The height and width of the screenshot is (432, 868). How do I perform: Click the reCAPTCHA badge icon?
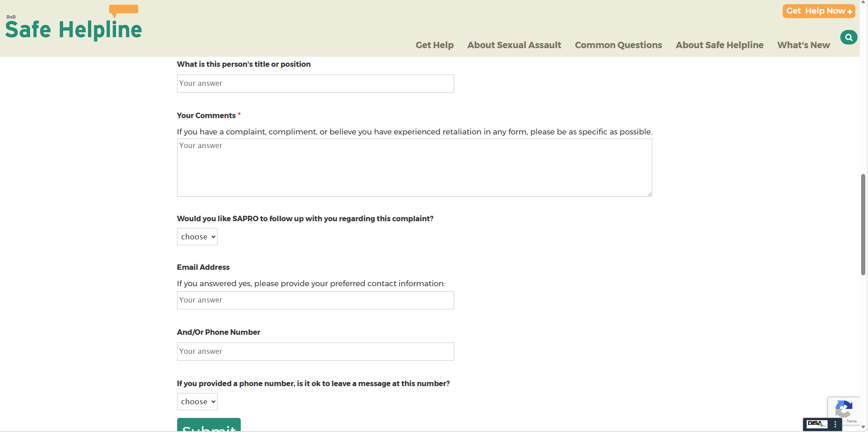click(x=843, y=409)
